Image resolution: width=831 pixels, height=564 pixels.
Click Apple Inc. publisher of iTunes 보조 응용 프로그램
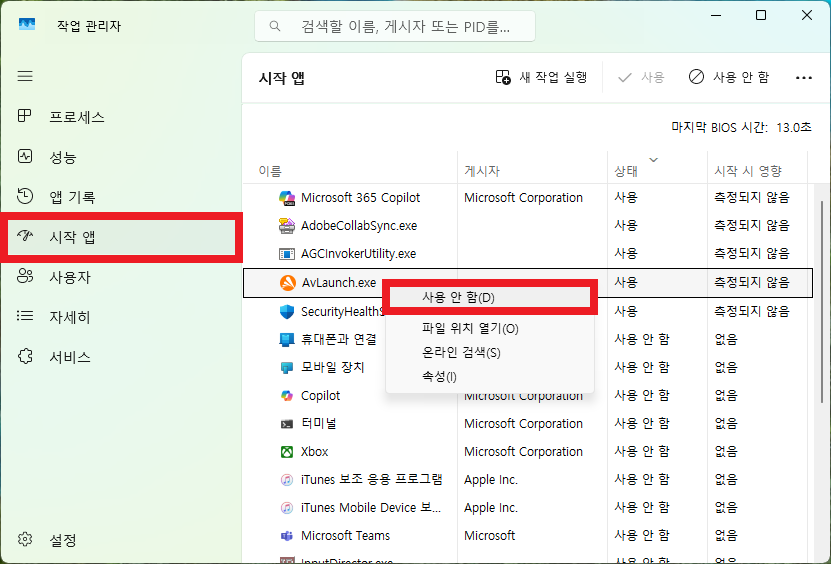tap(491, 480)
